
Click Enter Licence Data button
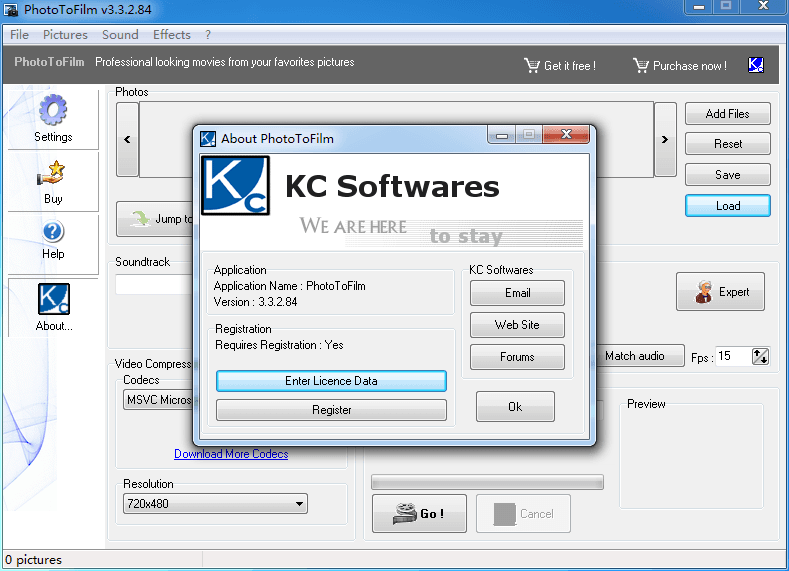[x=331, y=381]
